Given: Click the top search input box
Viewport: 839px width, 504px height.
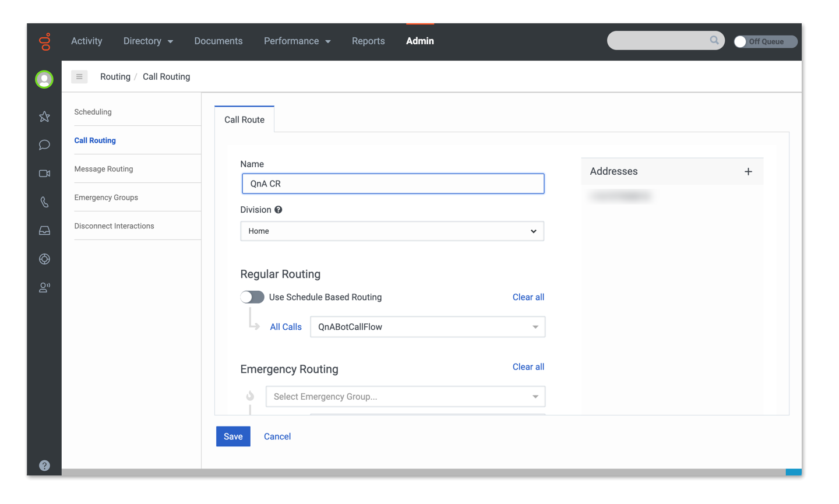Looking at the screenshot, I should (666, 40).
